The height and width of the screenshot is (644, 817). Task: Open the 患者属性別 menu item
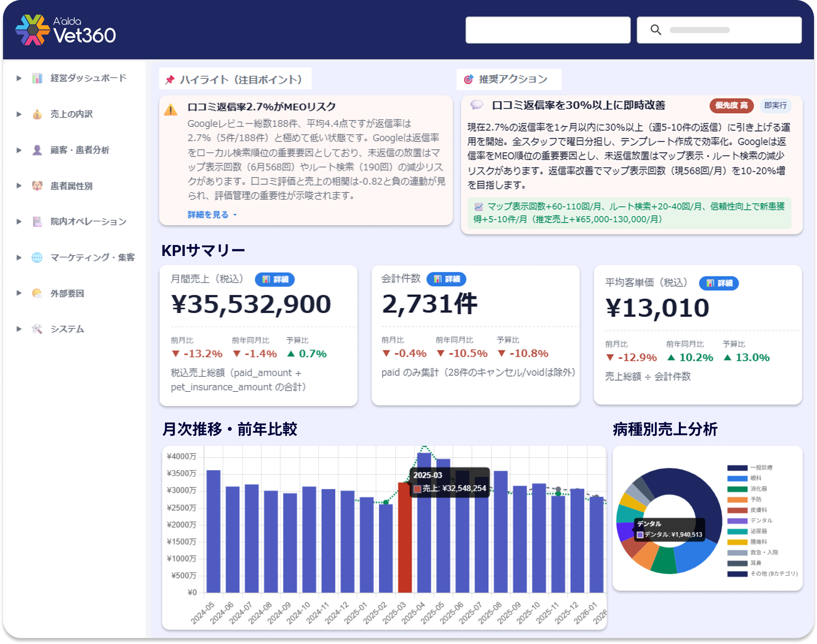click(71, 186)
